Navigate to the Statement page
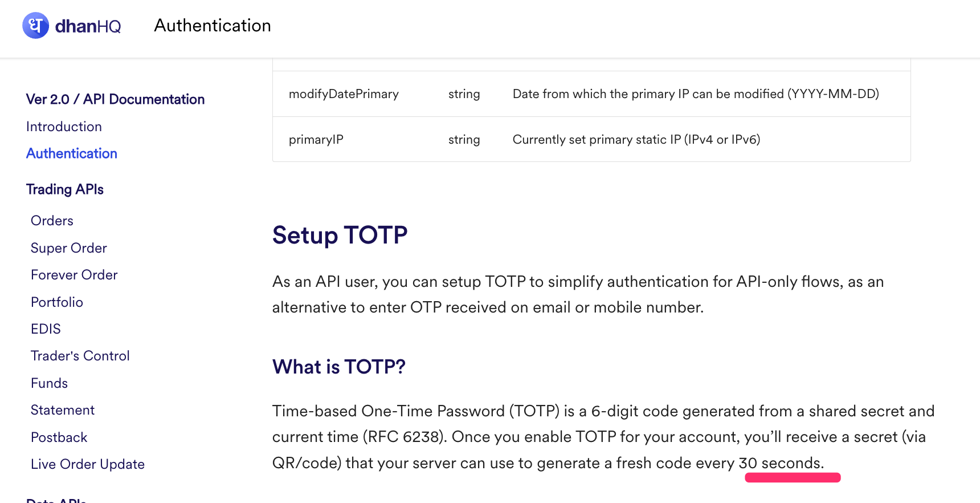Image resolution: width=980 pixels, height=503 pixels. [63, 410]
